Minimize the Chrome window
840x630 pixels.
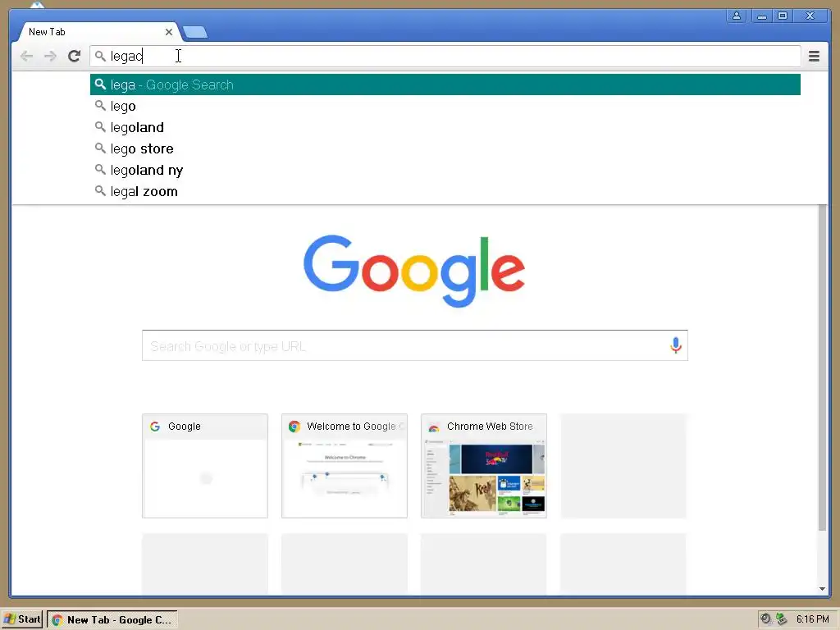(762, 16)
